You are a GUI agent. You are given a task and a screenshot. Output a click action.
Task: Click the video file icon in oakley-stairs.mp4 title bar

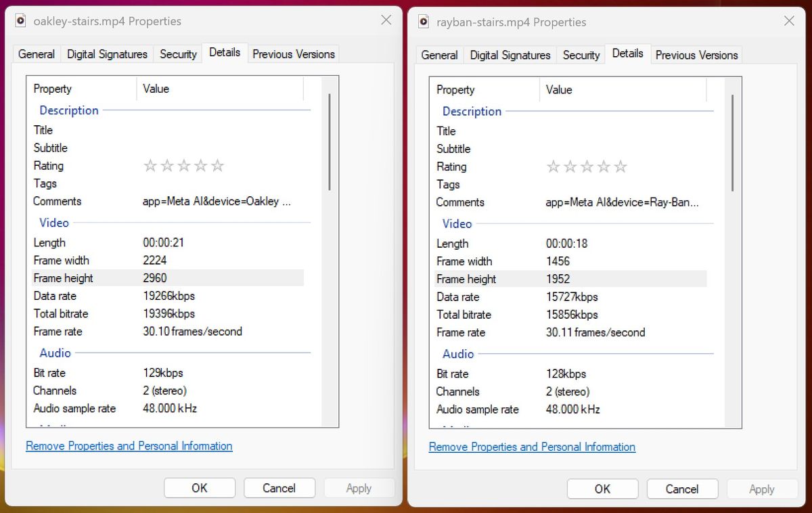tap(21, 21)
